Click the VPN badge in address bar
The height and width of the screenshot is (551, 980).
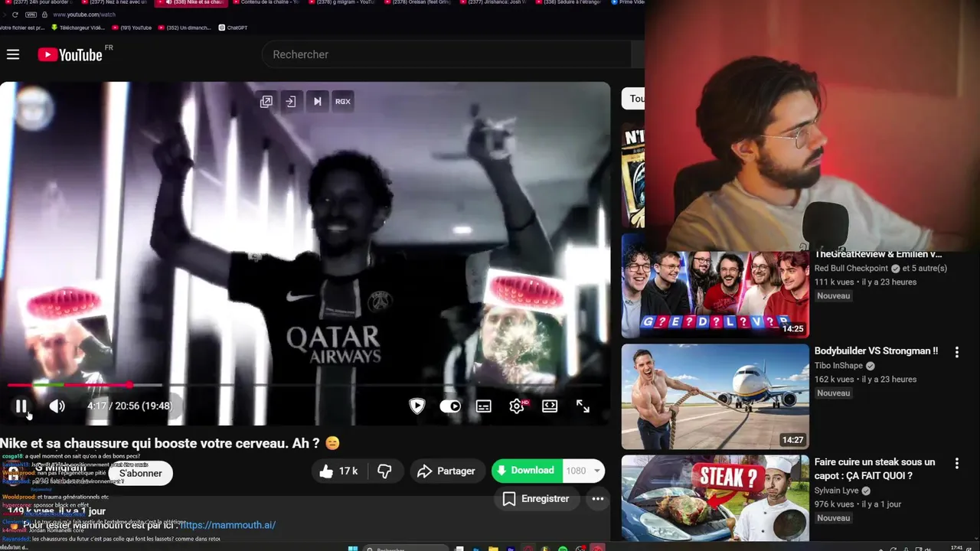(31, 15)
